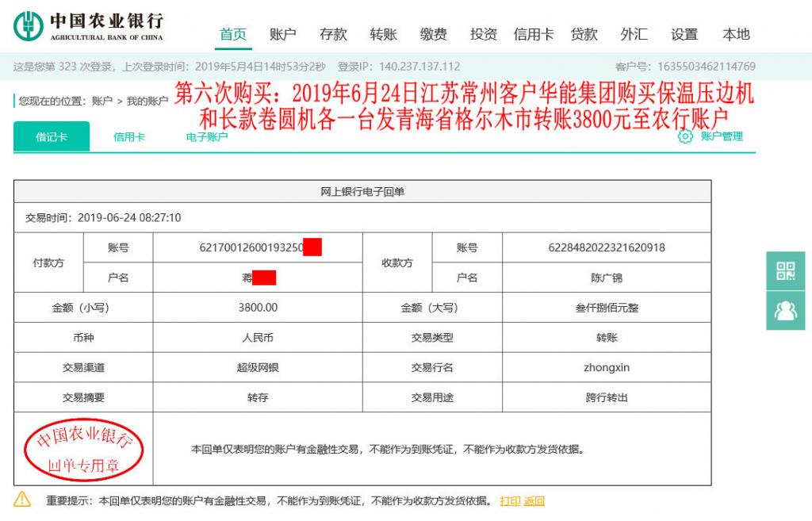Open the 贷款 menu

[x=584, y=34]
